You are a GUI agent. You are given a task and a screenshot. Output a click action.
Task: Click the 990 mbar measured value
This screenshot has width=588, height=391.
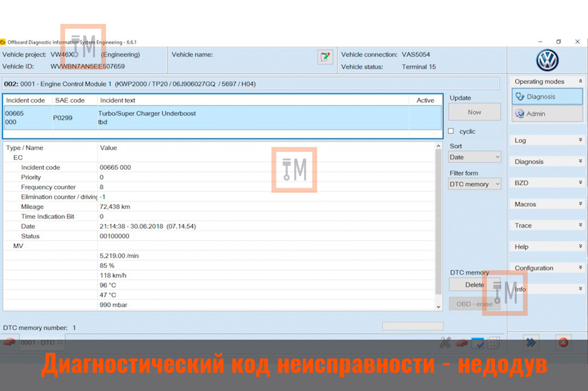tap(113, 305)
